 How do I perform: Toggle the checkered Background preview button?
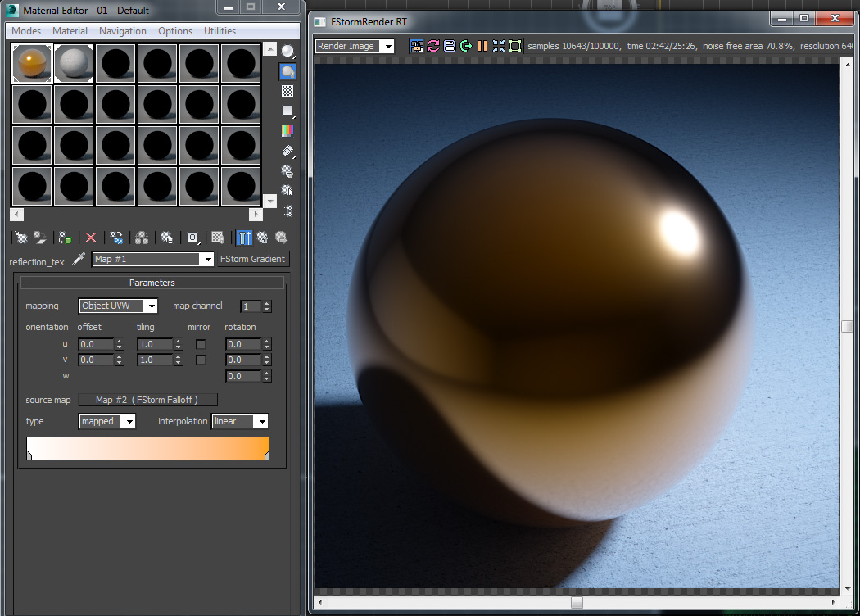287,91
